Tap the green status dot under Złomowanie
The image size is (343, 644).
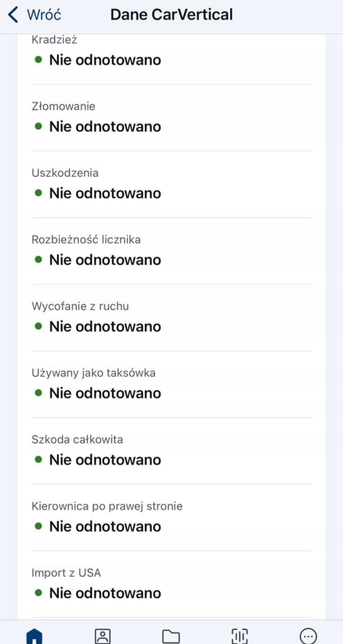[38, 126]
